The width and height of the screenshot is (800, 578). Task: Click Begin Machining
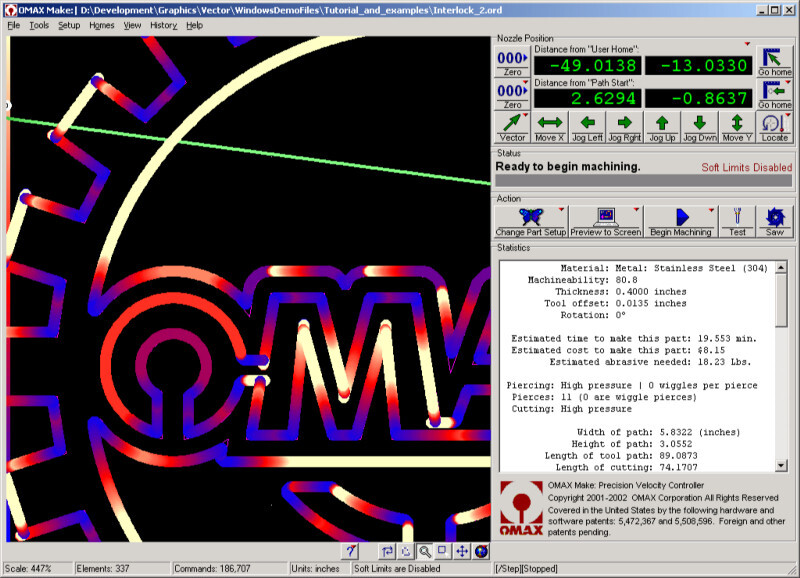681,221
